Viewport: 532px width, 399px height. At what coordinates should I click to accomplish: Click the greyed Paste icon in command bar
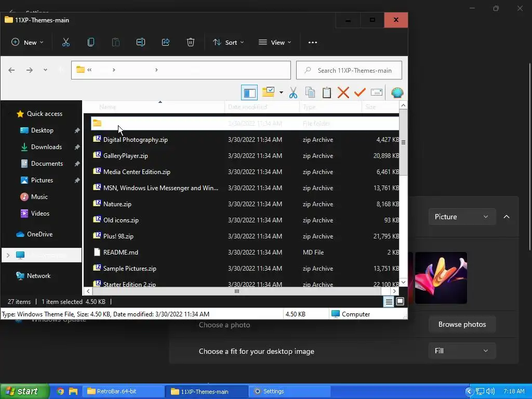(x=116, y=43)
